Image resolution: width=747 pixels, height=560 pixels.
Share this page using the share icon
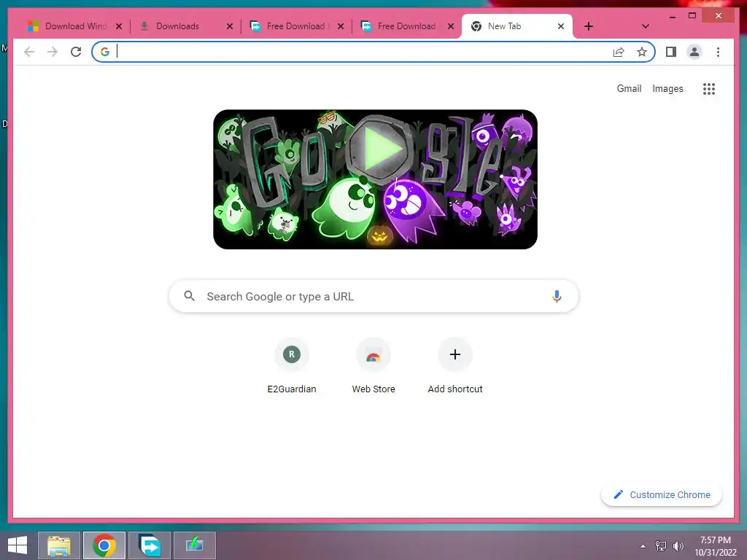pyautogui.click(x=619, y=52)
